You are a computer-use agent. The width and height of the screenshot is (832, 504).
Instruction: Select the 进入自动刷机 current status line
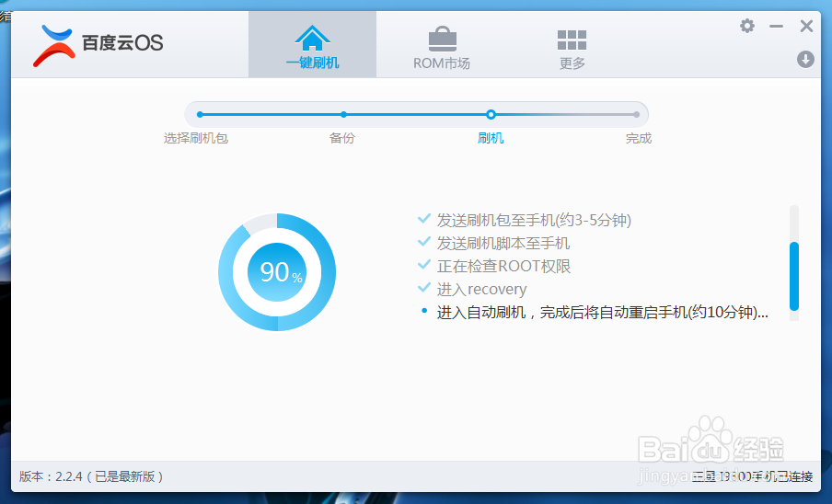coord(602,312)
